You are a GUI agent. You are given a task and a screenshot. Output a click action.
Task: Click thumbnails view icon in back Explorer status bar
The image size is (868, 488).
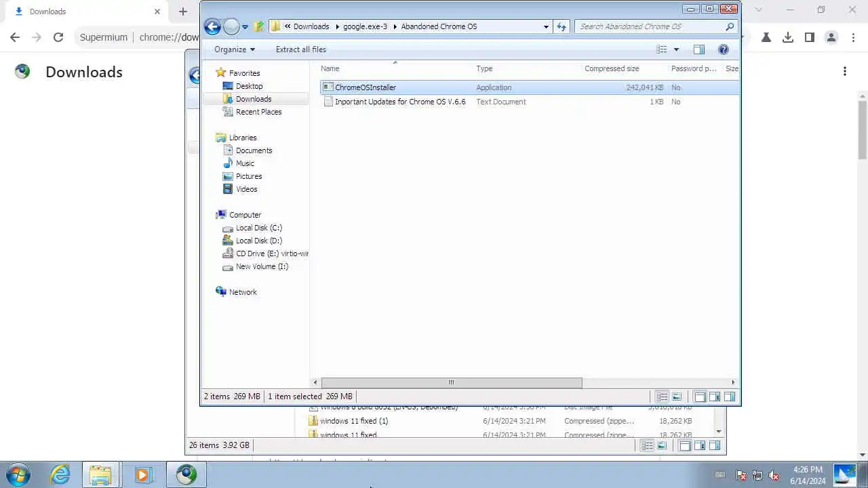662,445
